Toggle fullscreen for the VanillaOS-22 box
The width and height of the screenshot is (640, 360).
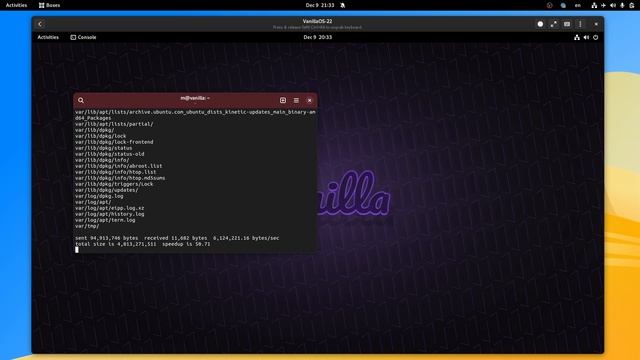pos(553,24)
